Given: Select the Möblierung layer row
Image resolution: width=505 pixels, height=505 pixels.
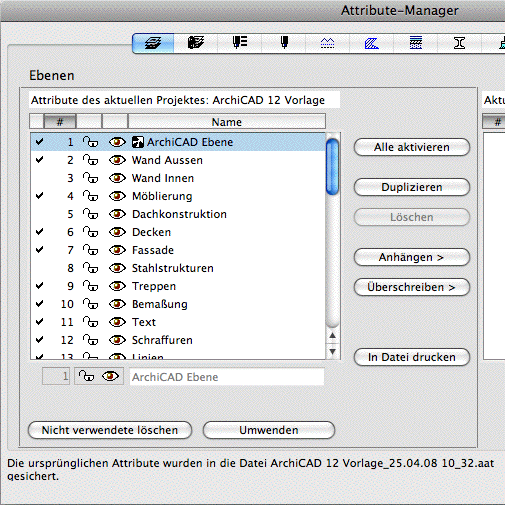Looking at the screenshot, I should [x=178, y=196].
